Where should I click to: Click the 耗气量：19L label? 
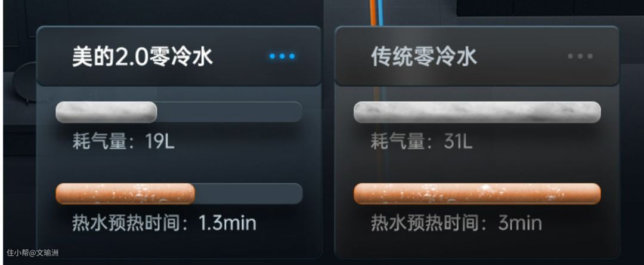(x=123, y=142)
